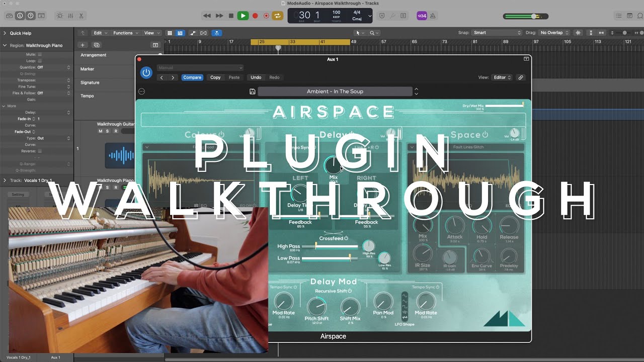Image resolution: width=644 pixels, height=362 pixels.
Task: Click the Undo button in plugin header
Action: (256, 77)
